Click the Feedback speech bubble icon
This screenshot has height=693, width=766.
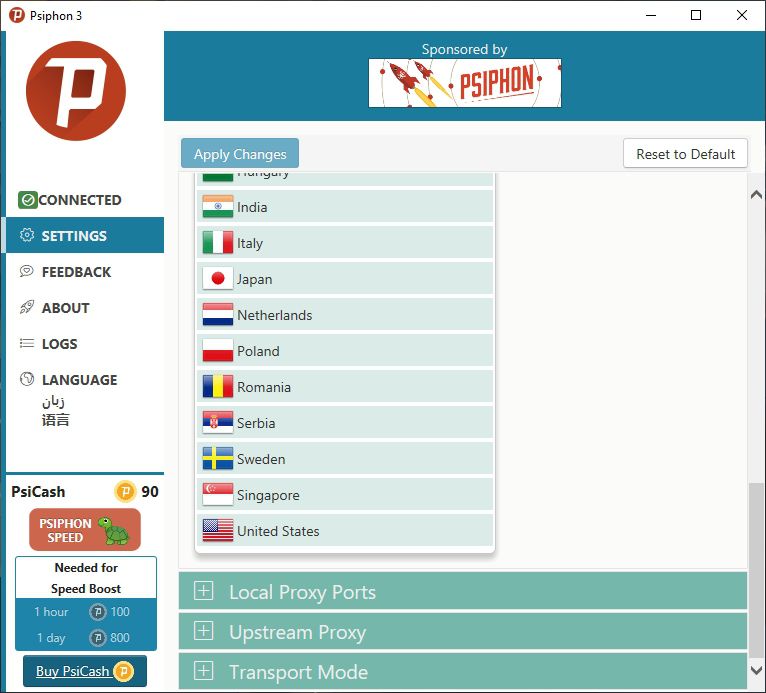pos(27,271)
